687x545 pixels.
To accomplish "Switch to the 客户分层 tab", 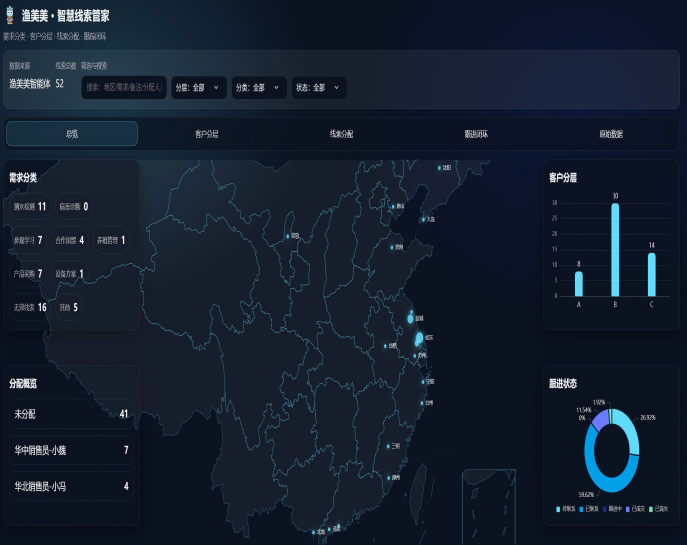I will coord(207,134).
